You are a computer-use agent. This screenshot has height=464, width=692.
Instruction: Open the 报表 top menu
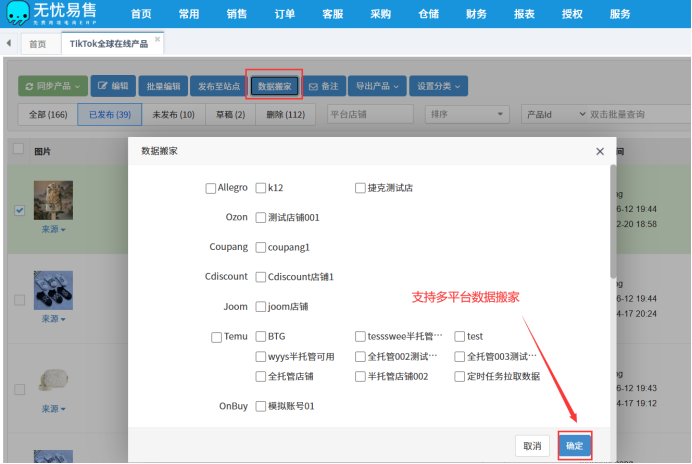pyautogui.click(x=524, y=14)
